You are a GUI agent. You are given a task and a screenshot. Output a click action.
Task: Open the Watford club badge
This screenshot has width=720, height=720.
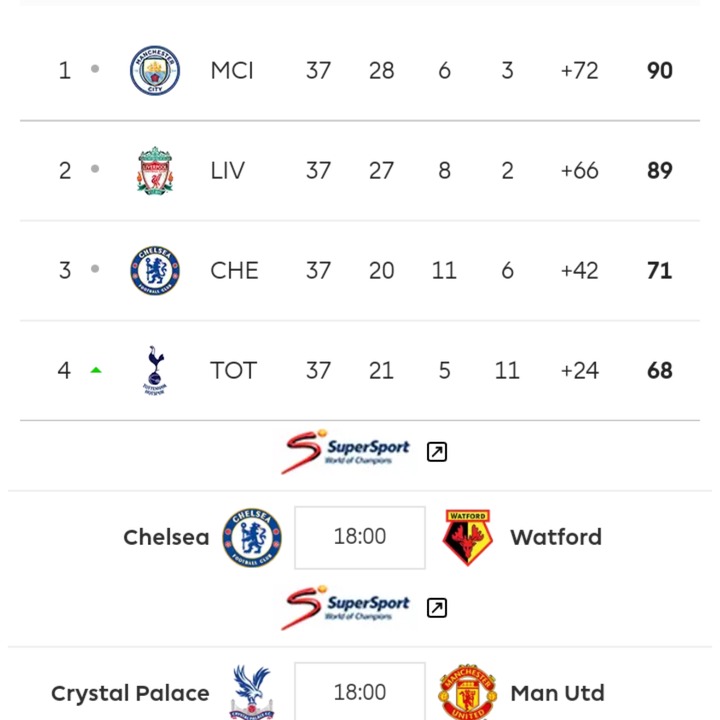click(467, 537)
